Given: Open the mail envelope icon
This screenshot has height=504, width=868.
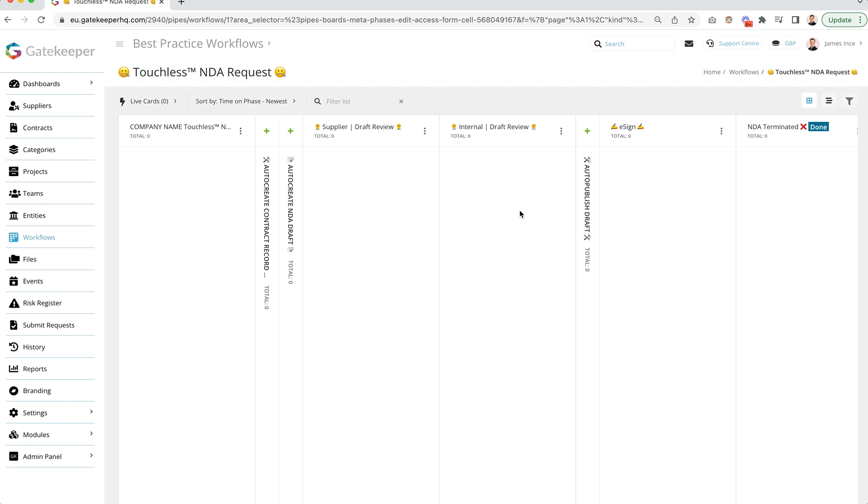Looking at the screenshot, I should coord(689,44).
